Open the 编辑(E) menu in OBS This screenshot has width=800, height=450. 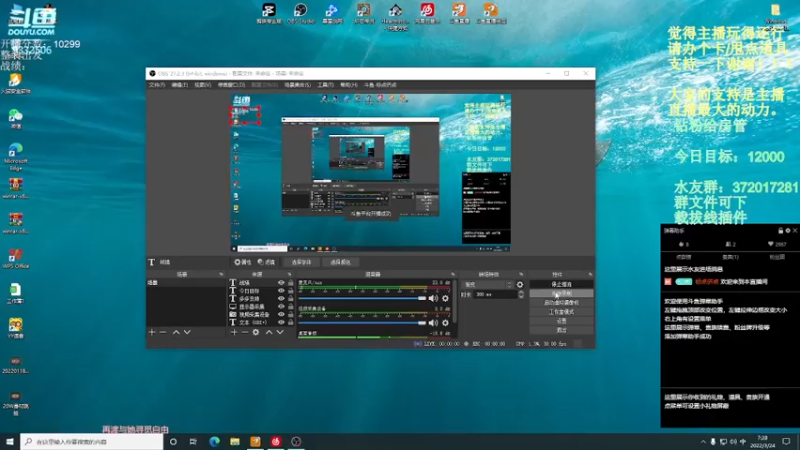180,85
